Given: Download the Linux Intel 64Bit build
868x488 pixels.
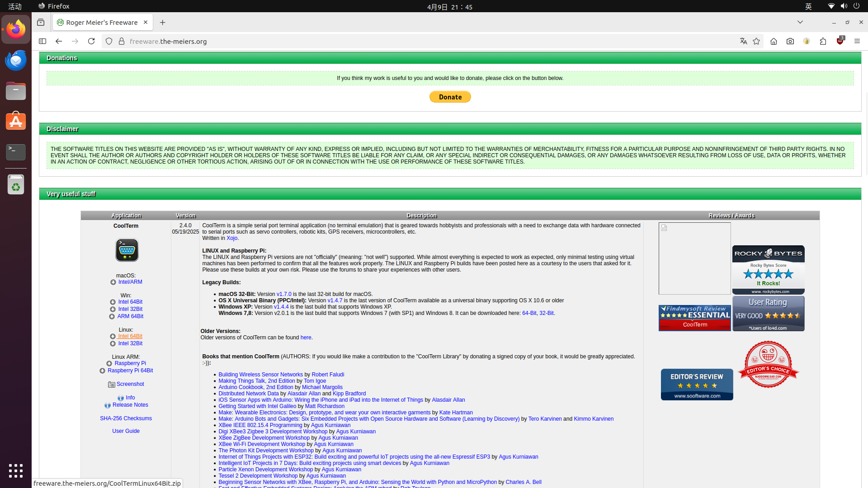Looking at the screenshot, I should tap(130, 336).
